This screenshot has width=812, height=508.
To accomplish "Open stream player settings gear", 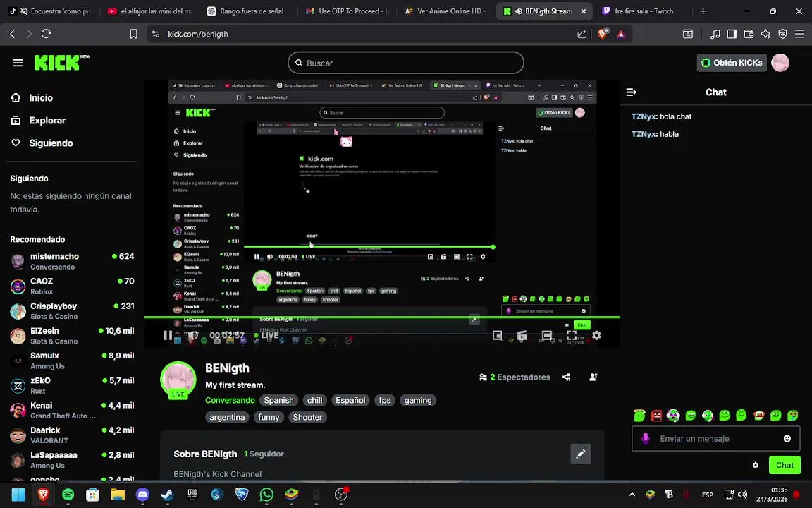I will (x=596, y=335).
